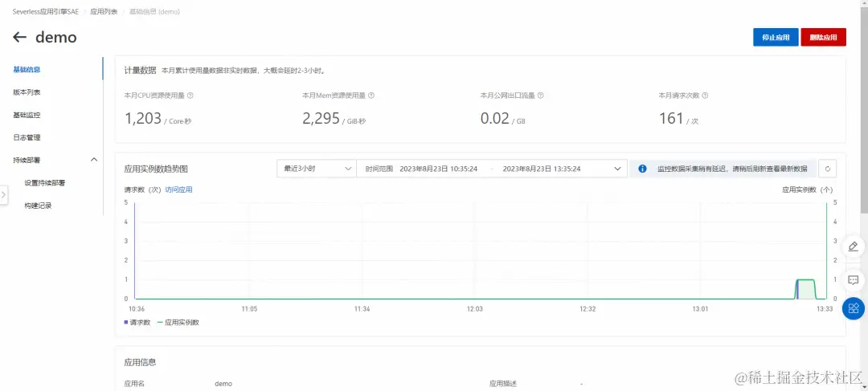
Task: Open the floating chat feedback icon
Action: point(853,280)
